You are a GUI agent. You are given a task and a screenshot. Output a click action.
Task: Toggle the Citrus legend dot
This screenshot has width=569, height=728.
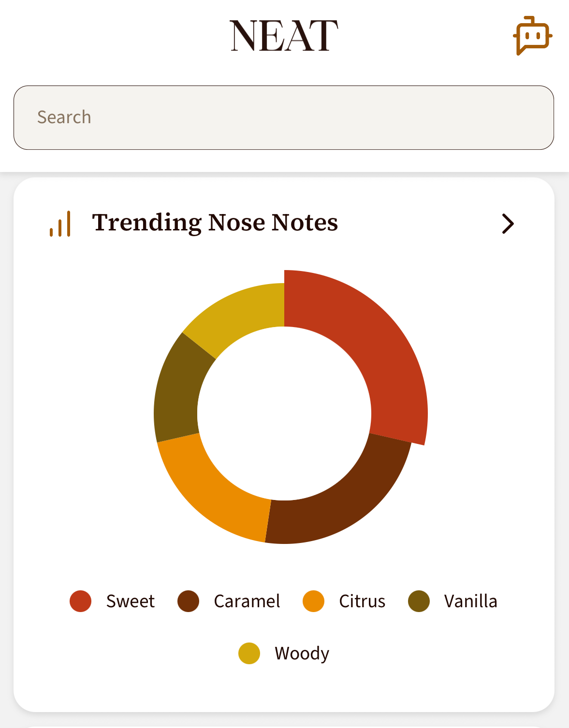313,601
